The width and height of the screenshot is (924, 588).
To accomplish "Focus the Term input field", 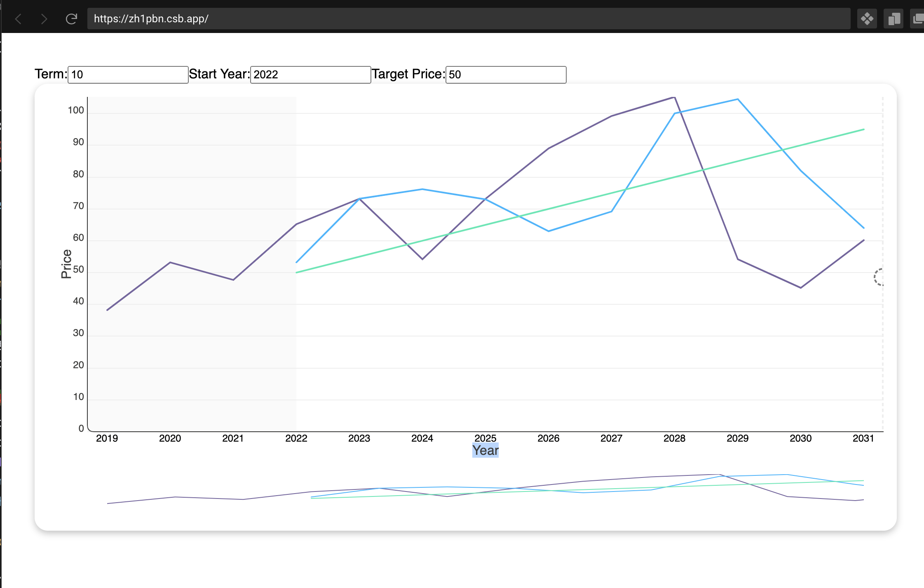I will click(128, 75).
